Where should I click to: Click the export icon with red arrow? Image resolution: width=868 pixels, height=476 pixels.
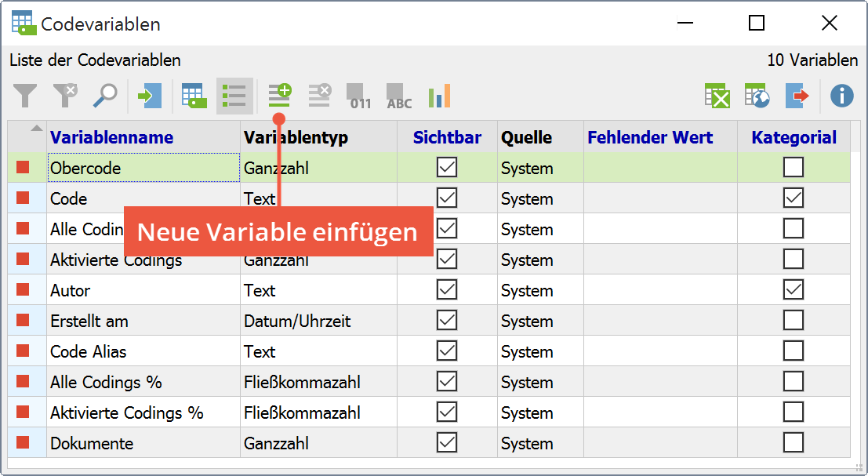(797, 96)
